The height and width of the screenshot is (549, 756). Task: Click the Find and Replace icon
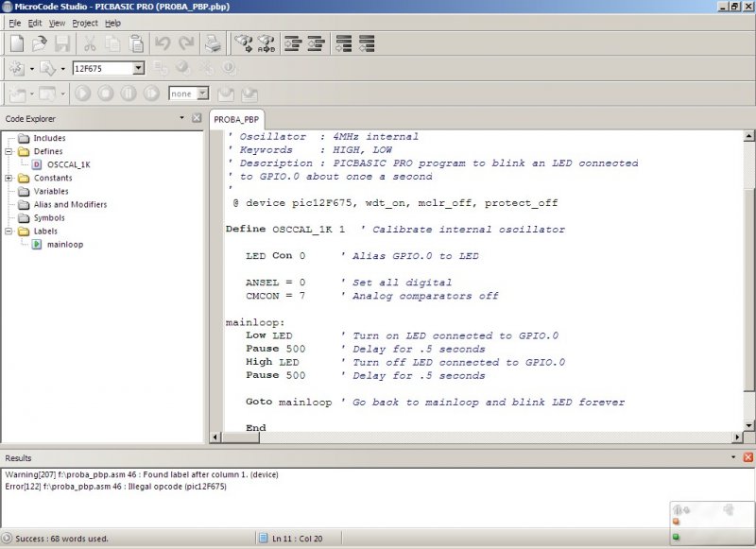[266, 43]
